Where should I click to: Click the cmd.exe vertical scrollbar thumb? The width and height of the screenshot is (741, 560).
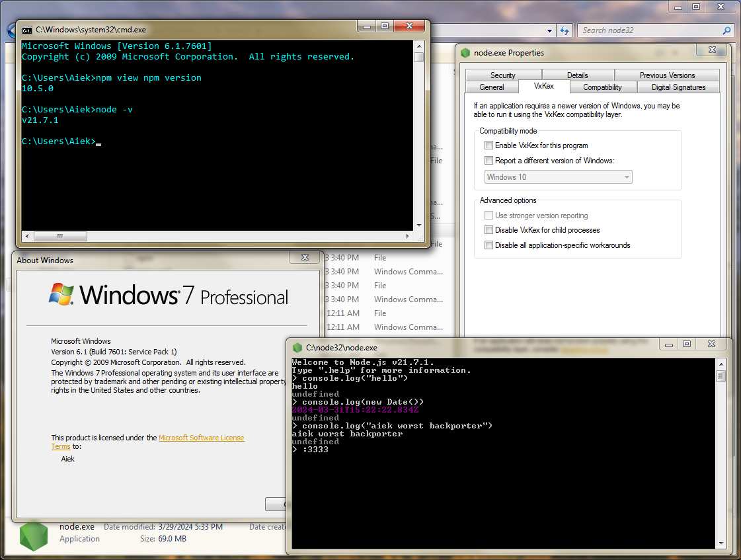[418, 57]
